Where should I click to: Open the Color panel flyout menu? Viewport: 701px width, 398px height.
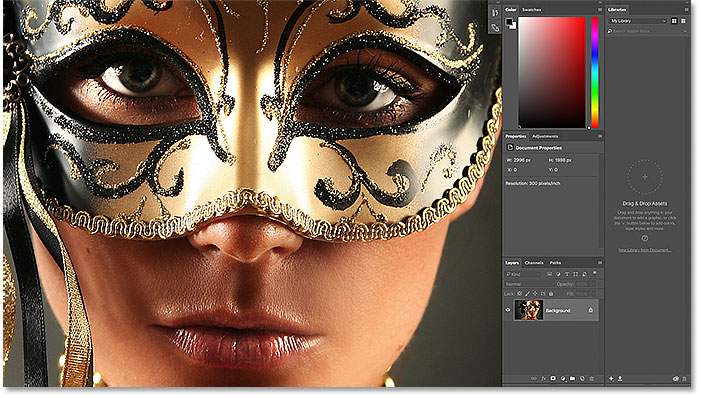600,9
